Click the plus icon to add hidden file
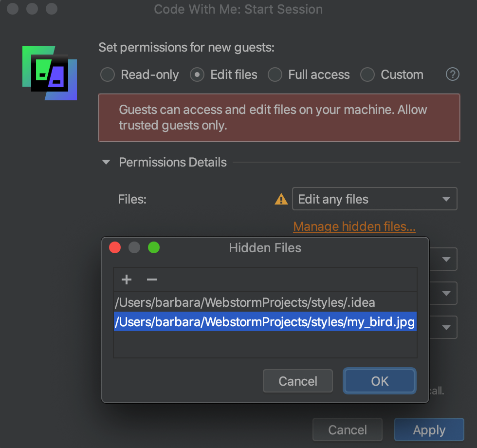This screenshot has width=477, height=448. click(127, 280)
